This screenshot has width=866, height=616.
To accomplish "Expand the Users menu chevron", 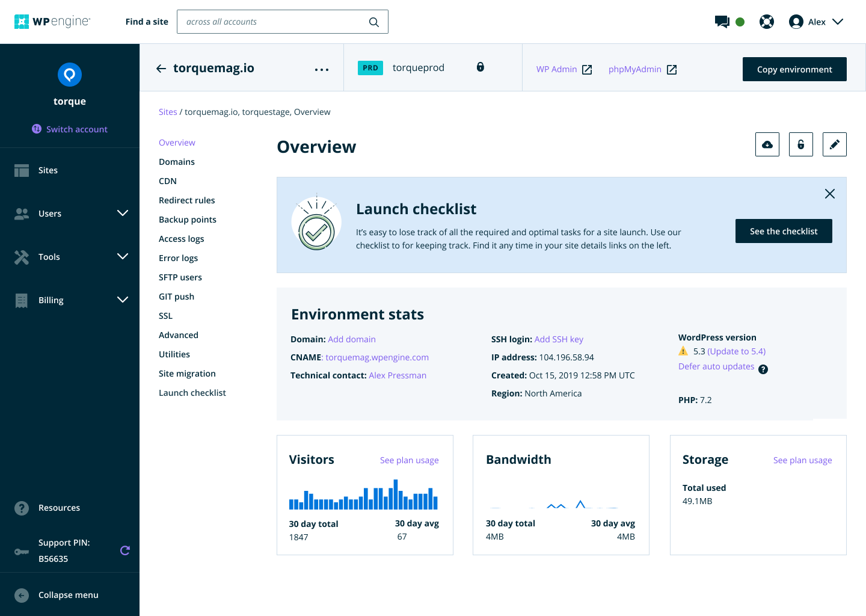I will (123, 213).
